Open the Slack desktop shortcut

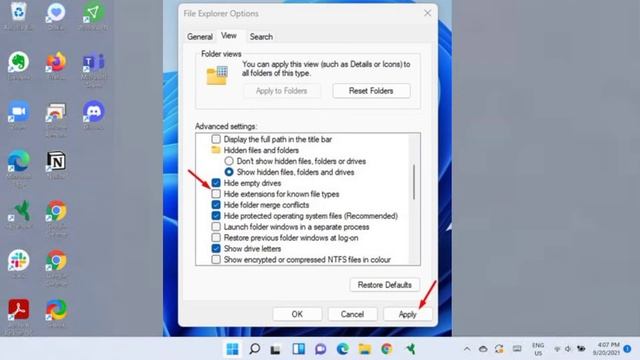coord(18,261)
